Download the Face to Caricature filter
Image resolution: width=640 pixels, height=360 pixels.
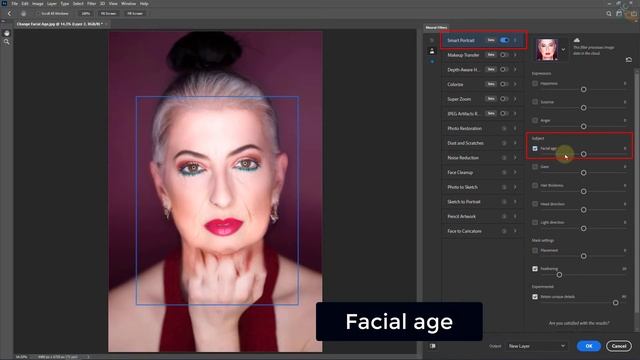tap(504, 231)
